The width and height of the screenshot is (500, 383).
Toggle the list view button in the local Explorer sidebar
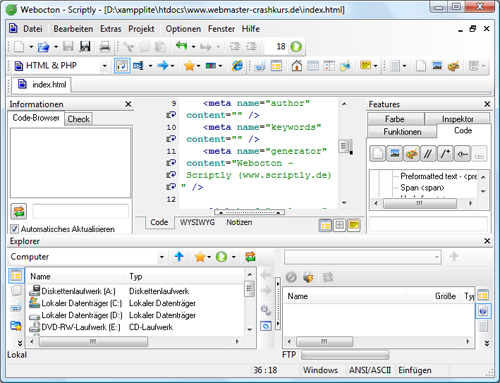(16, 276)
